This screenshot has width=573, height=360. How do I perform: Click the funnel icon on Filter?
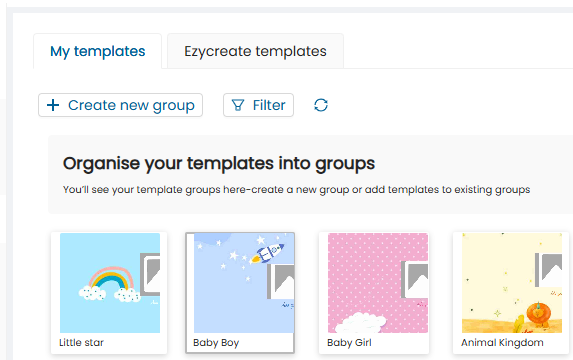click(x=238, y=105)
